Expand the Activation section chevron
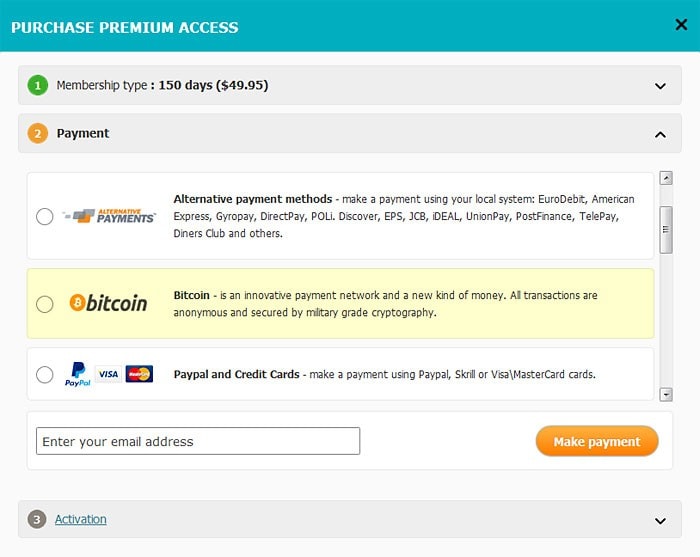Screen dimensions: 700x557 tap(660, 520)
